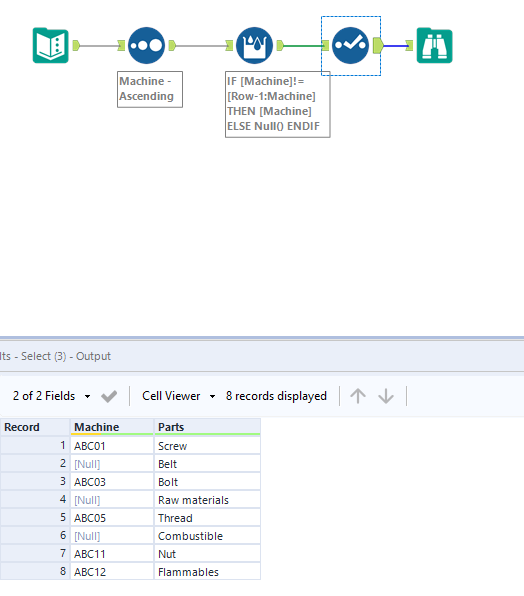Screen dimensions: 524x596
Task: Select the Browse binoculars tool
Action: [x=435, y=45]
